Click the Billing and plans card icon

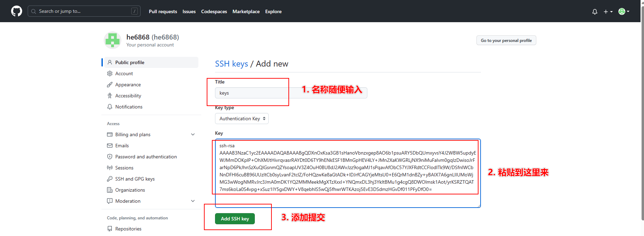click(x=110, y=134)
